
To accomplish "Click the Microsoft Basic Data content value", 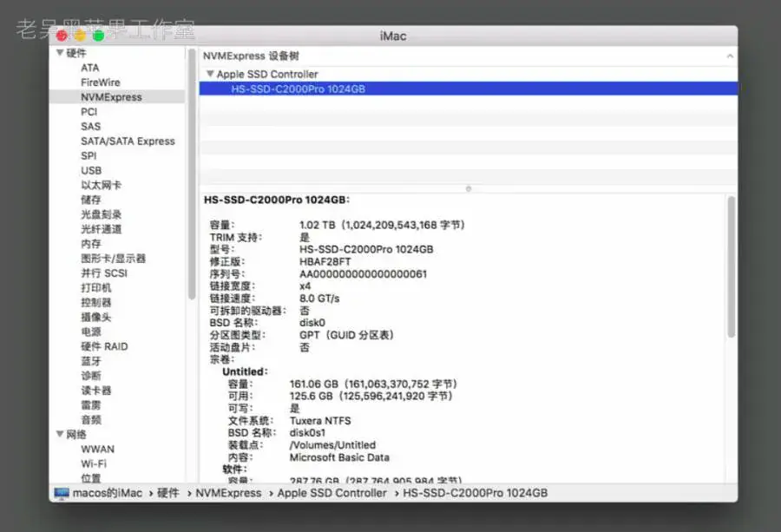I will (339, 457).
